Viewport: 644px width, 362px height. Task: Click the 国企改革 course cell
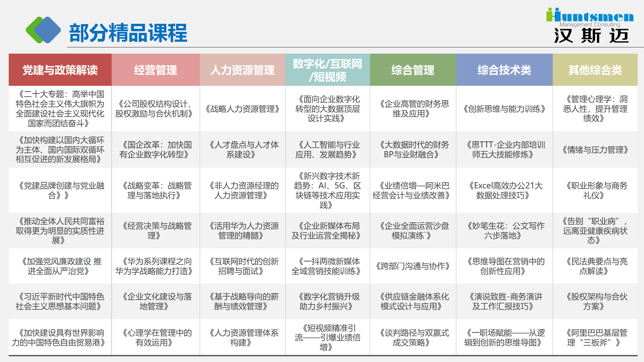point(156,149)
